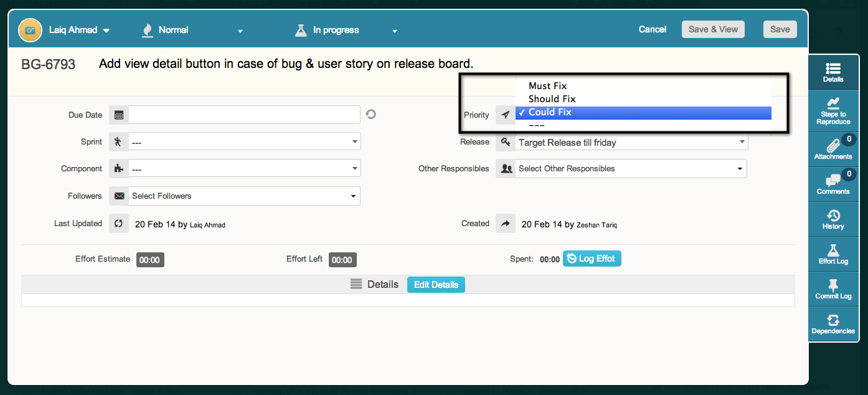Select Must Fix priority option
The image size is (868, 395).
(x=547, y=86)
